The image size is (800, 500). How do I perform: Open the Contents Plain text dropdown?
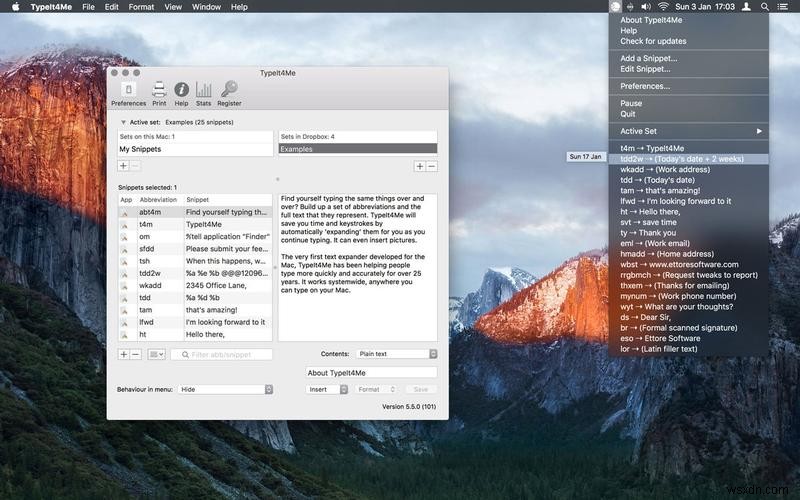point(396,354)
